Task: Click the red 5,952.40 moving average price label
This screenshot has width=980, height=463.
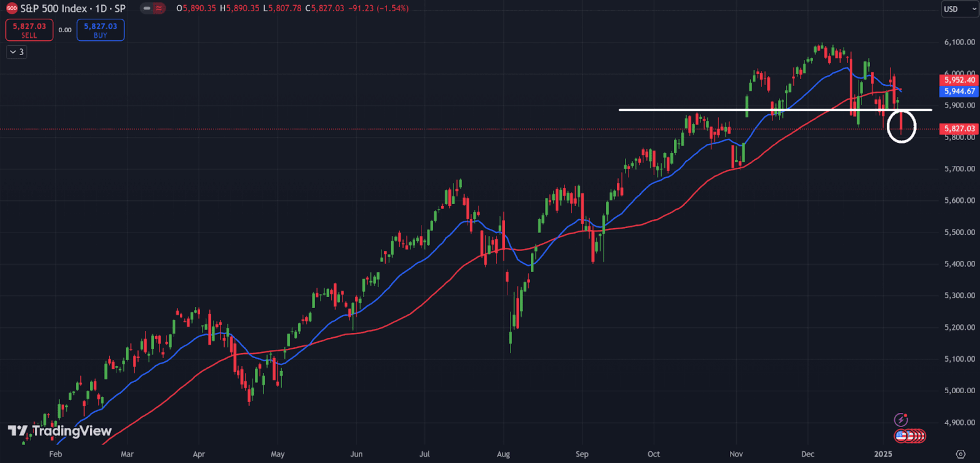Action: (959, 80)
